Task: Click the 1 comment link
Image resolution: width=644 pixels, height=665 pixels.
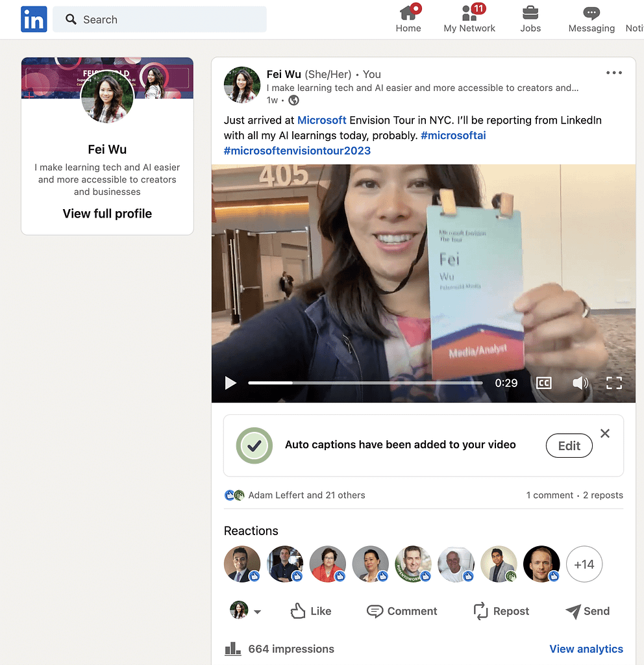Action: tap(549, 495)
